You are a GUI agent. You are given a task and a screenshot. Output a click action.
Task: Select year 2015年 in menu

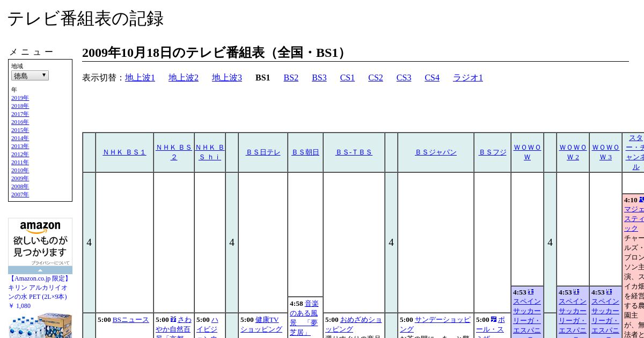pos(20,130)
